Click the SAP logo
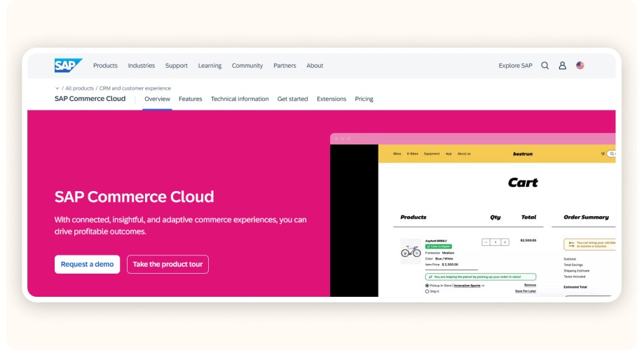 [68, 65]
